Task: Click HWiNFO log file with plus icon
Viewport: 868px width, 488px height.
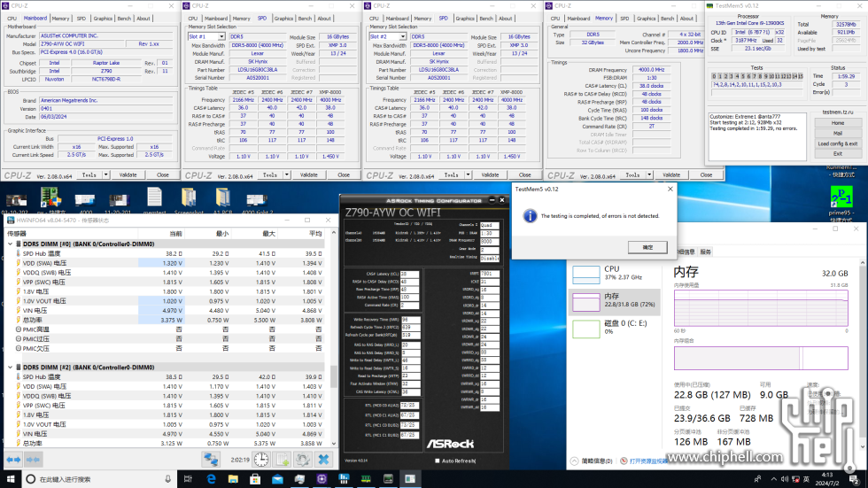Action: (283, 460)
